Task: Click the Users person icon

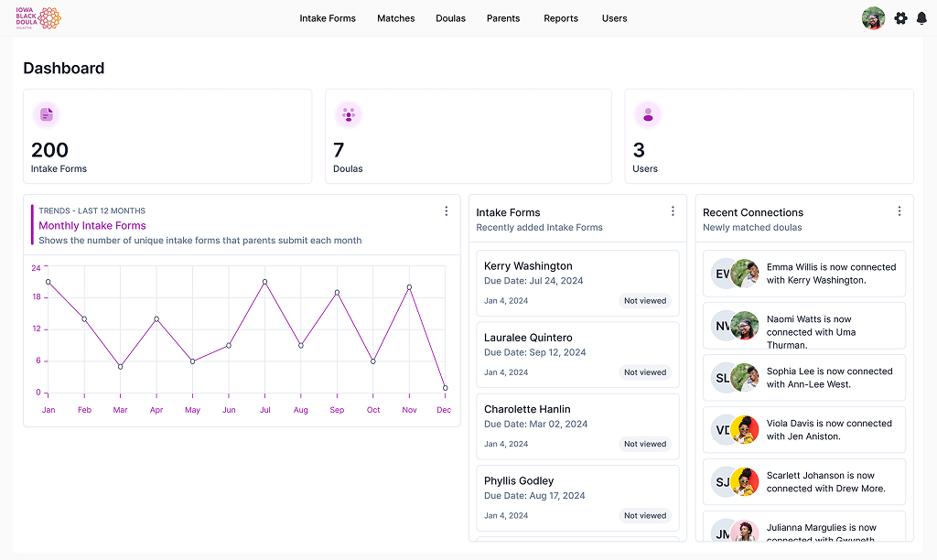Action: [648, 114]
